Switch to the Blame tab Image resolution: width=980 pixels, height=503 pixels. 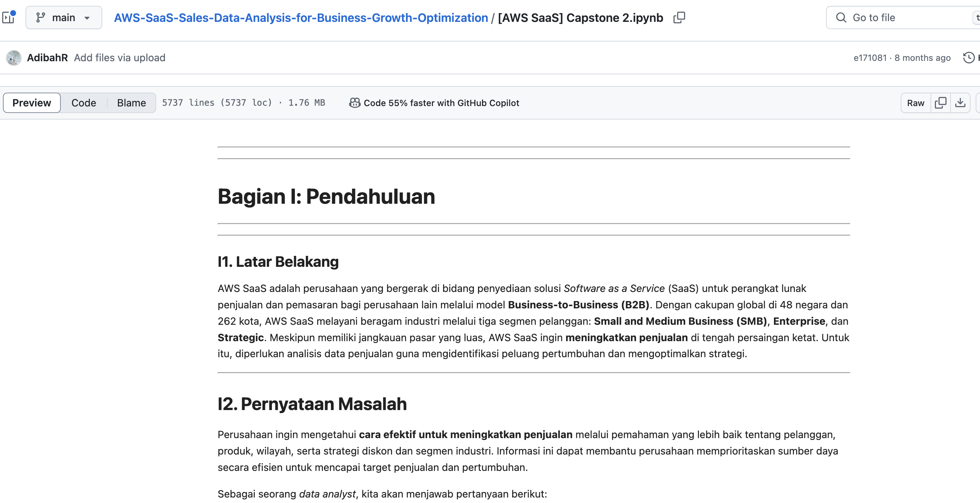[x=131, y=102]
